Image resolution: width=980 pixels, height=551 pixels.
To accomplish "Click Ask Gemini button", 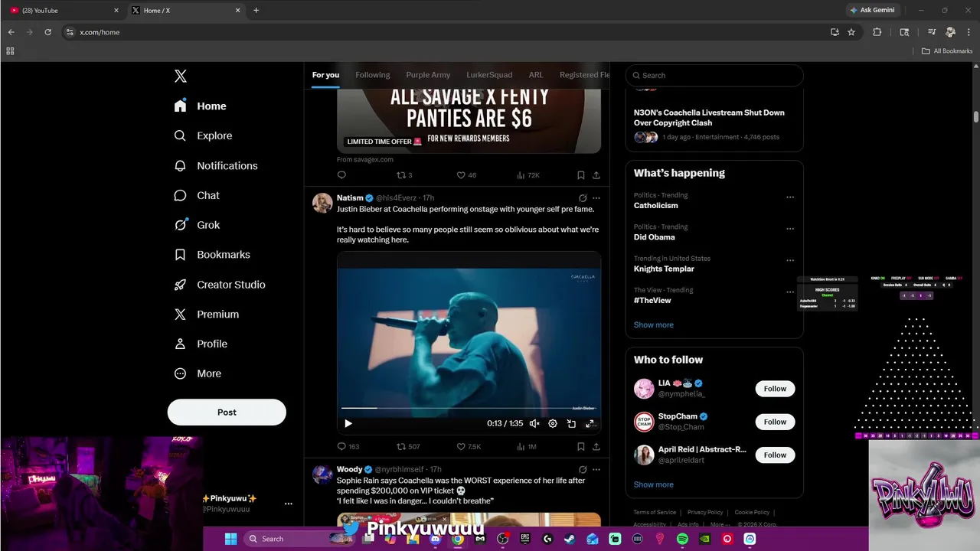I will 871,10.
